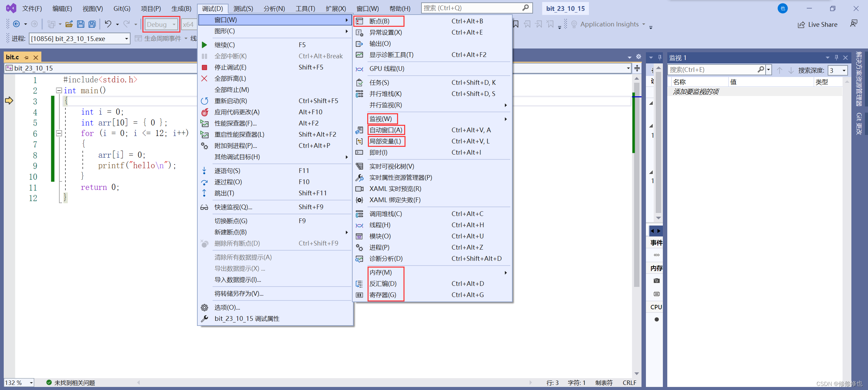Click the Quick Watch glasses icon
The image size is (868, 390).
coord(204,207)
